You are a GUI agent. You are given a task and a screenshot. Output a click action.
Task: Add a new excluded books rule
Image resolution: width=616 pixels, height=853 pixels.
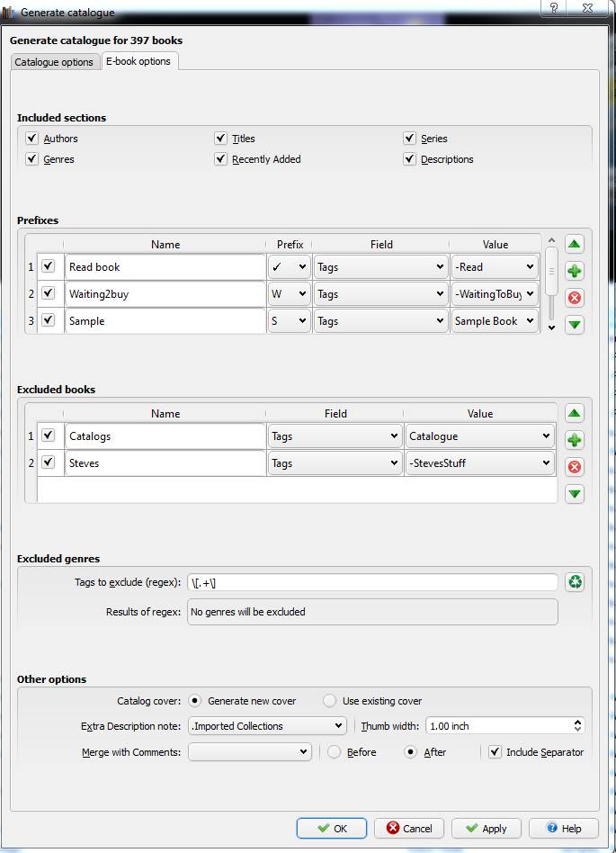pos(574,440)
